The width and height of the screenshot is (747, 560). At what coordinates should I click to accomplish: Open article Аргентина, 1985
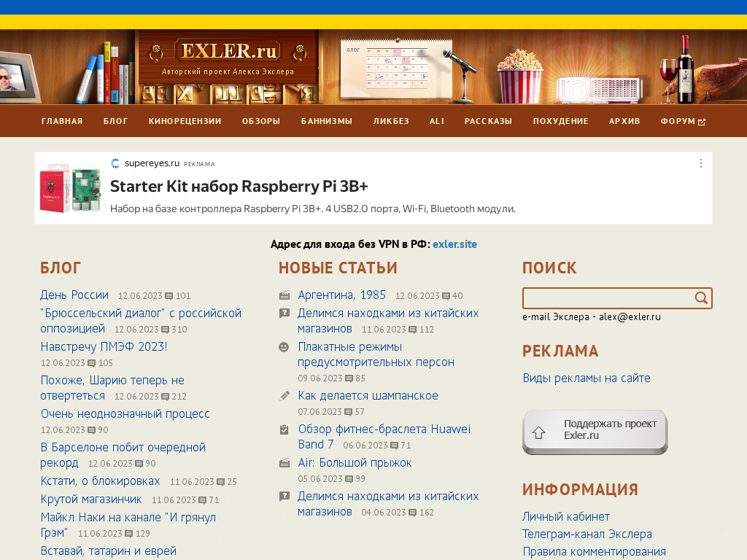point(341,295)
